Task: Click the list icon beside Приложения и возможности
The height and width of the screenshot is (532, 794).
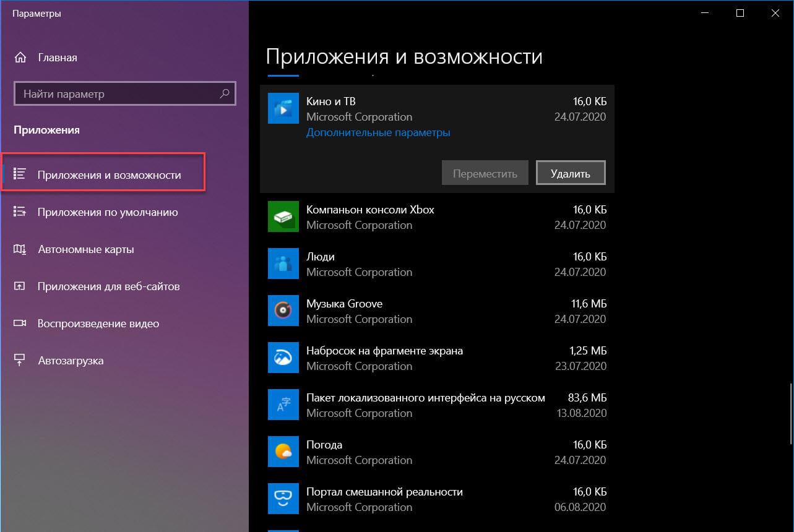Action: click(x=19, y=174)
